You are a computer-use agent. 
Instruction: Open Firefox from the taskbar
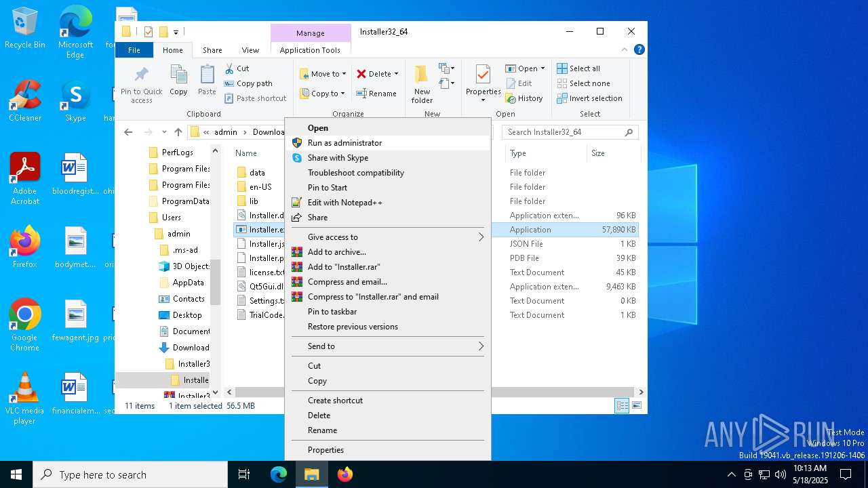[x=345, y=474]
